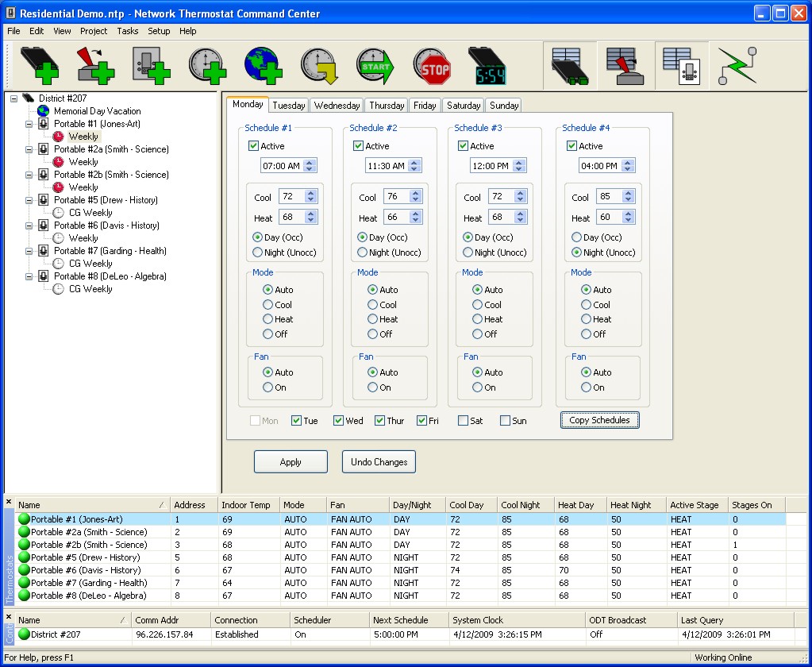Switch to the Thursday tab
The image size is (812, 667).
point(387,106)
